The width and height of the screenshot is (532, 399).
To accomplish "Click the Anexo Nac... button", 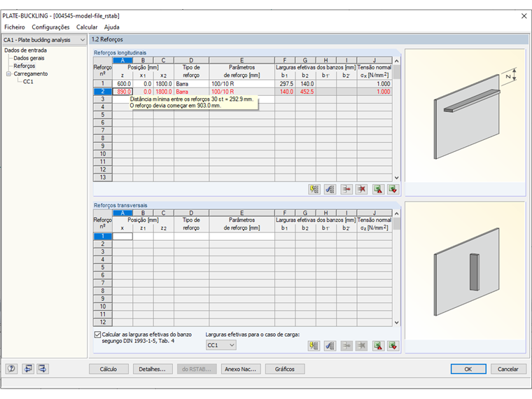I will 241,369.
